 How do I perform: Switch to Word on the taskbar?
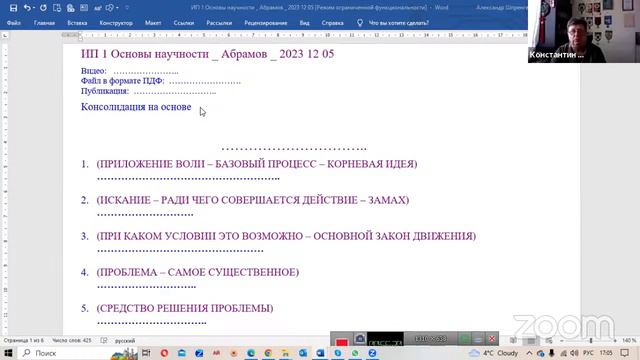[320, 353]
